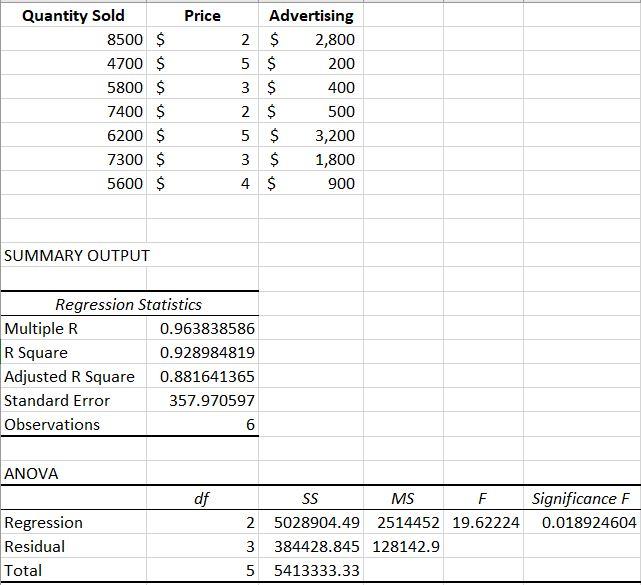Select the price cell in the 5600 row
Viewport: 641px width, 585px height.
point(202,183)
